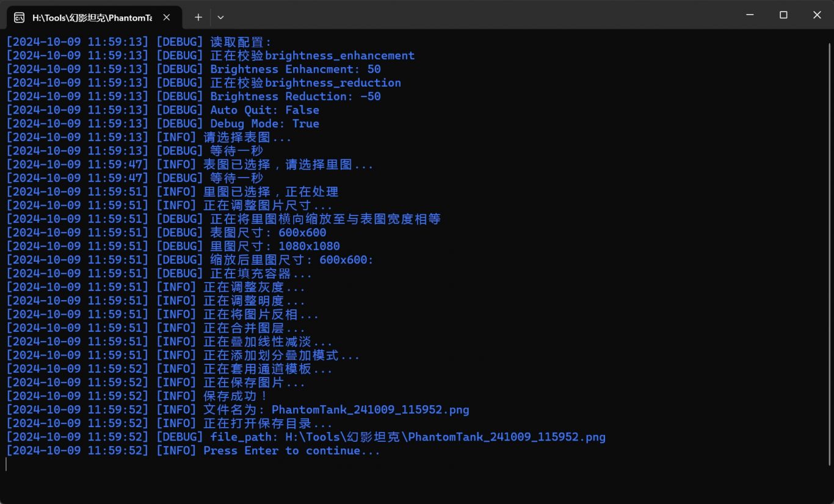Click the file_path debug line
Screen dimensions: 834x504
click(x=306, y=437)
